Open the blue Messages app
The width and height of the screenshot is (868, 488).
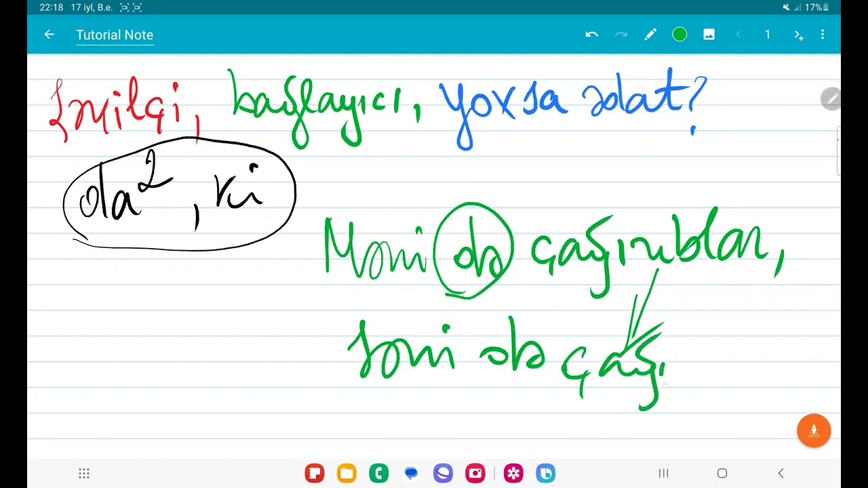coord(411,473)
